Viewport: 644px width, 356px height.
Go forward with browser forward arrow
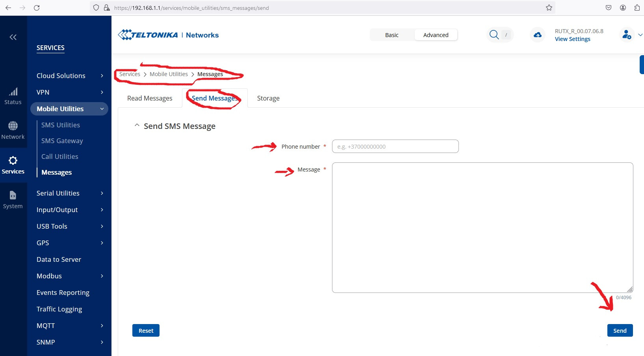(x=22, y=7)
